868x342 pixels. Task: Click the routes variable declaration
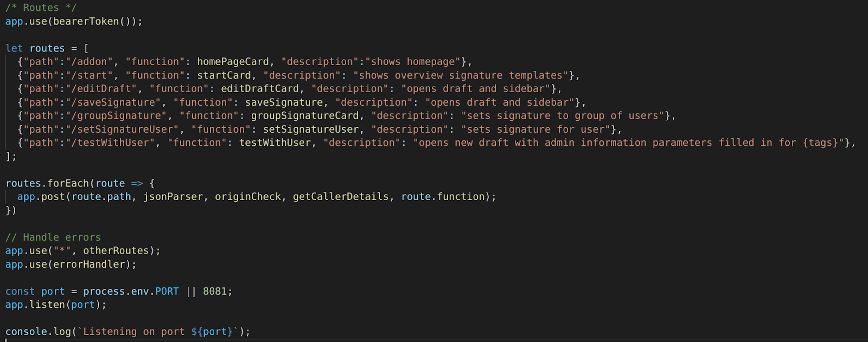(x=47, y=48)
